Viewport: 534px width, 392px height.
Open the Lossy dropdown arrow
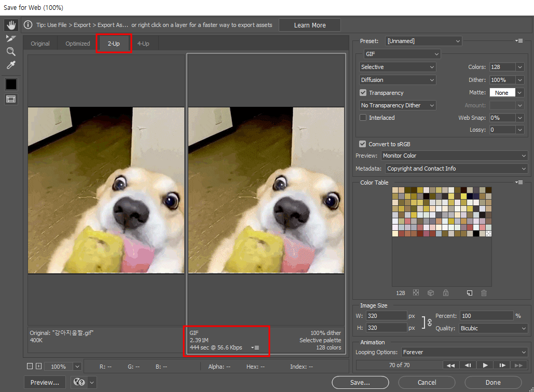pyautogui.click(x=519, y=130)
